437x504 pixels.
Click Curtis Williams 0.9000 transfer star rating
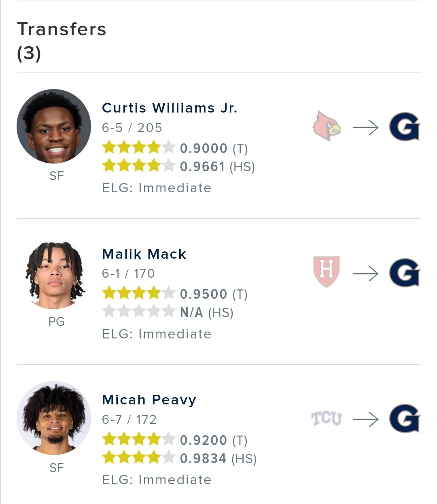tap(175, 148)
